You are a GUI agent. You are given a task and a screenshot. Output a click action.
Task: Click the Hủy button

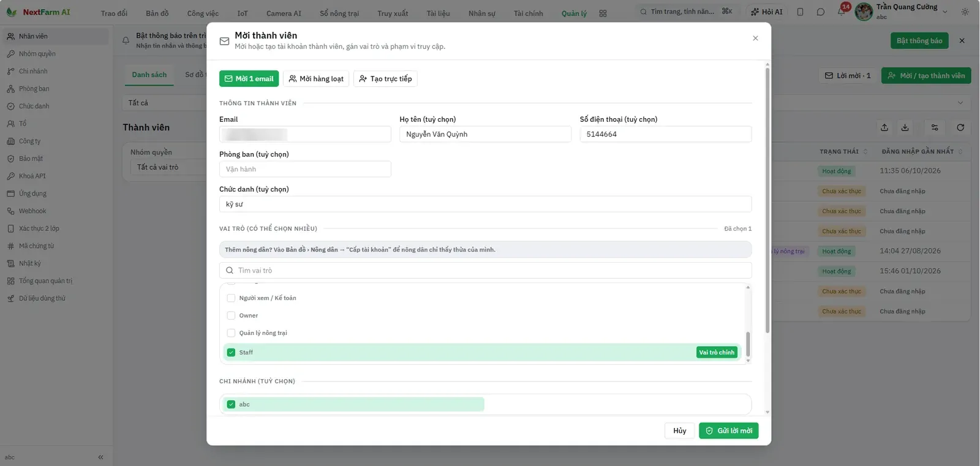click(680, 430)
